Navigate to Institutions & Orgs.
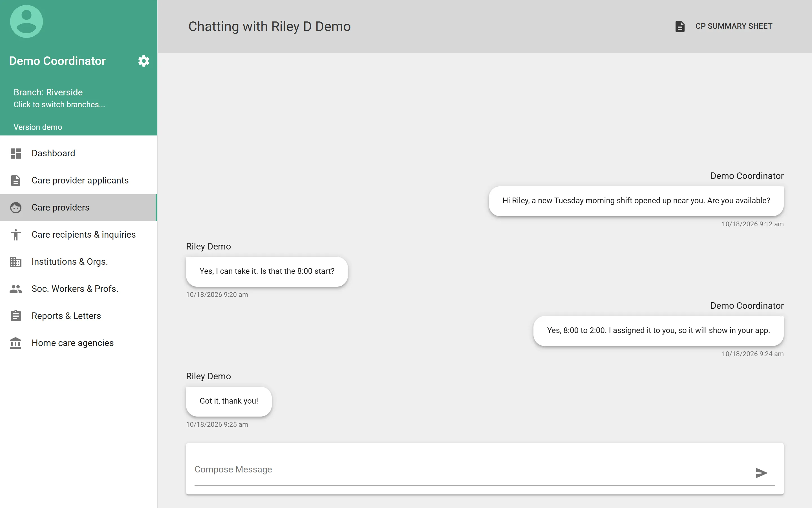812x508 pixels. coord(78,262)
